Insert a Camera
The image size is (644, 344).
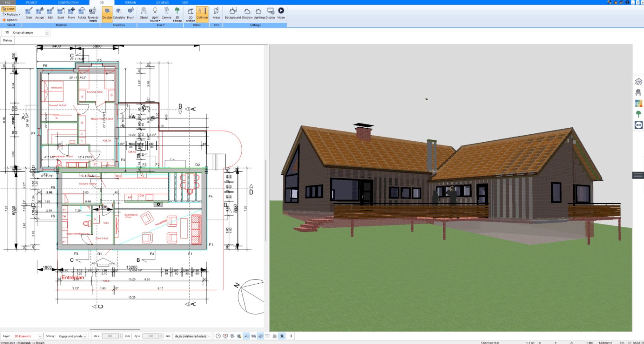[167, 13]
